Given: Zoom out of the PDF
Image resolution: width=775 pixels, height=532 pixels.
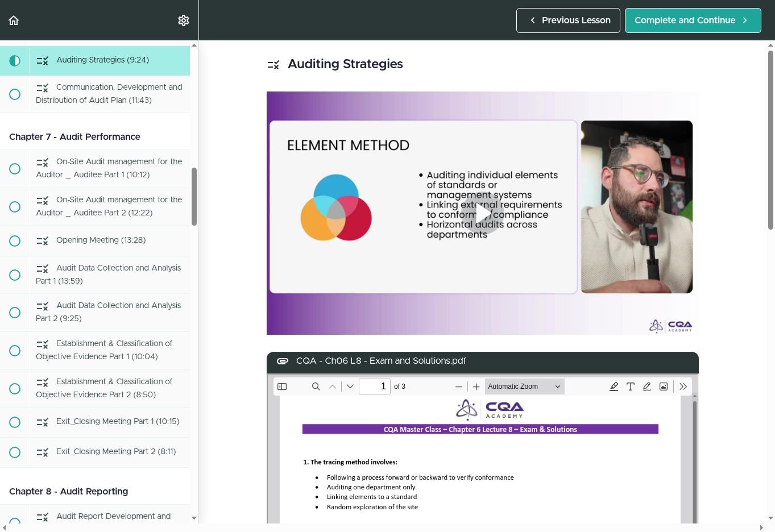Looking at the screenshot, I should pyautogui.click(x=459, y=386).
